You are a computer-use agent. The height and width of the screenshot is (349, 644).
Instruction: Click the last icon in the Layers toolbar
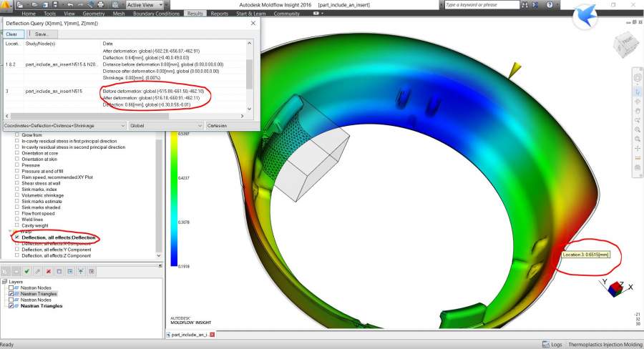coord(92,271)
